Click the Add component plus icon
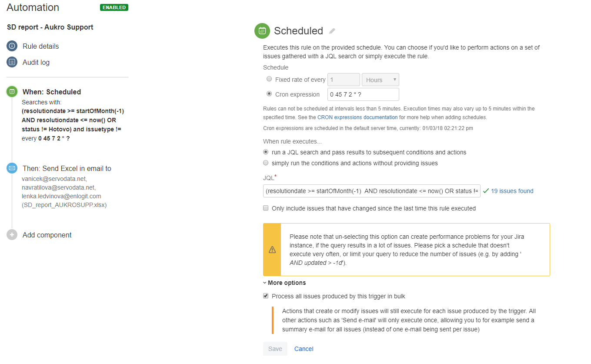Image resolution: width=591 pixels, height=364 pixels. point(12,235)
